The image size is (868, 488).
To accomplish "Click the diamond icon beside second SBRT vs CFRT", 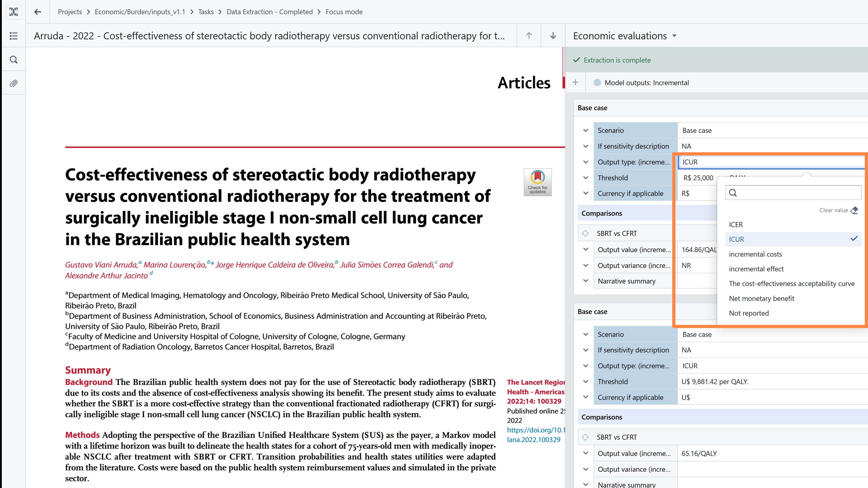I will (x=585, y=437).
